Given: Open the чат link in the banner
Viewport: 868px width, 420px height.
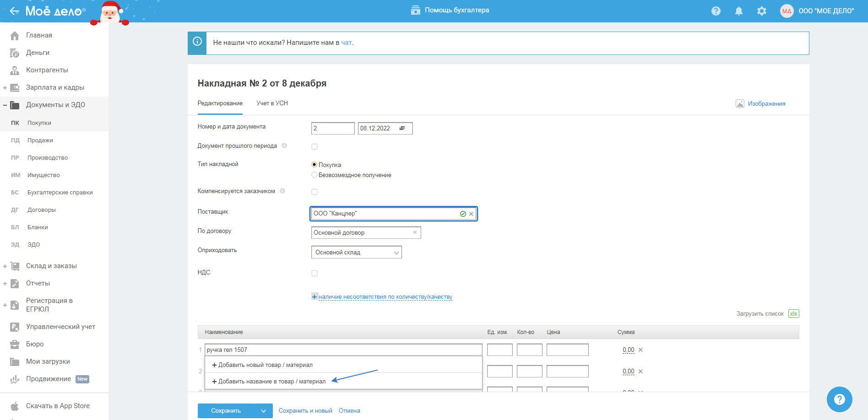Looking at the screenshot, I should coord(347,43).
